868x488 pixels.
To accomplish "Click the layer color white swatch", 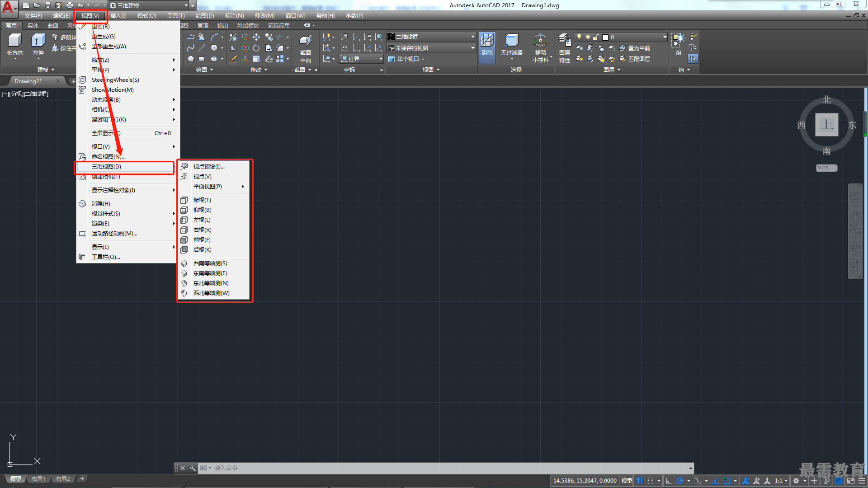I will tap(605, 37).
